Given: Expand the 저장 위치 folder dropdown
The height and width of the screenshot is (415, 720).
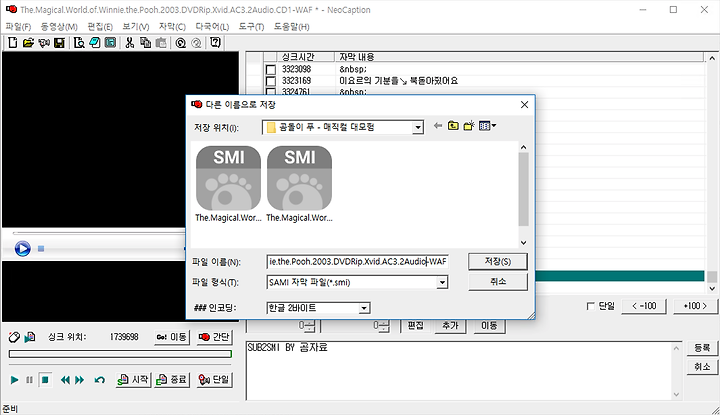Looking at the screenshot, I should tap(417, 127).
